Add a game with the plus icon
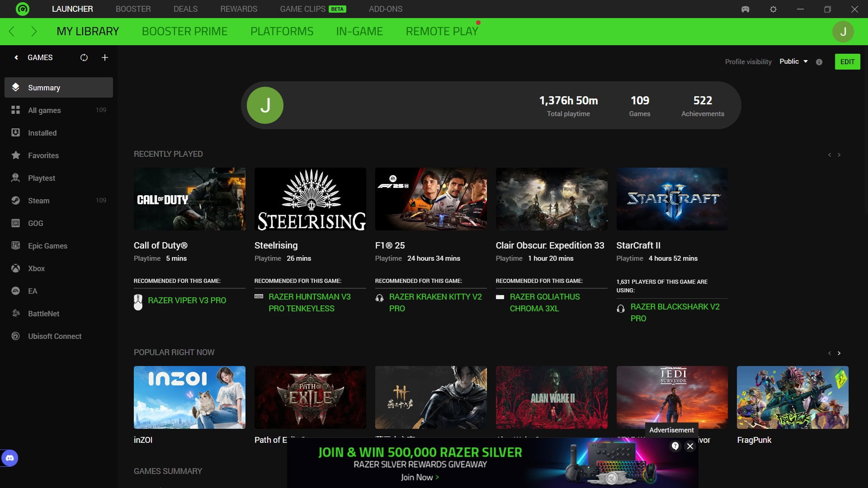Viewport: 868px width, 488px height. click(x=105, y=57)
